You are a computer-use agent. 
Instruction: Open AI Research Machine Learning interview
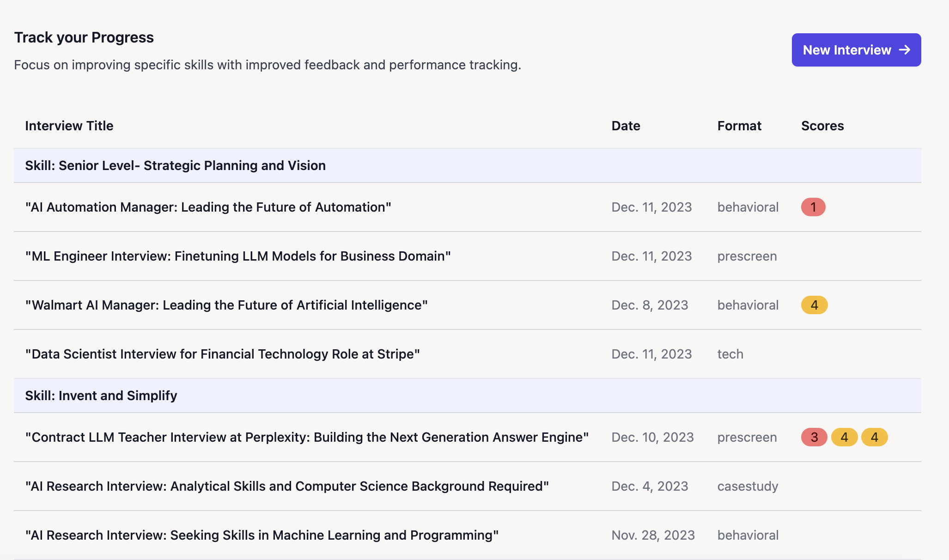click(262, 535)
